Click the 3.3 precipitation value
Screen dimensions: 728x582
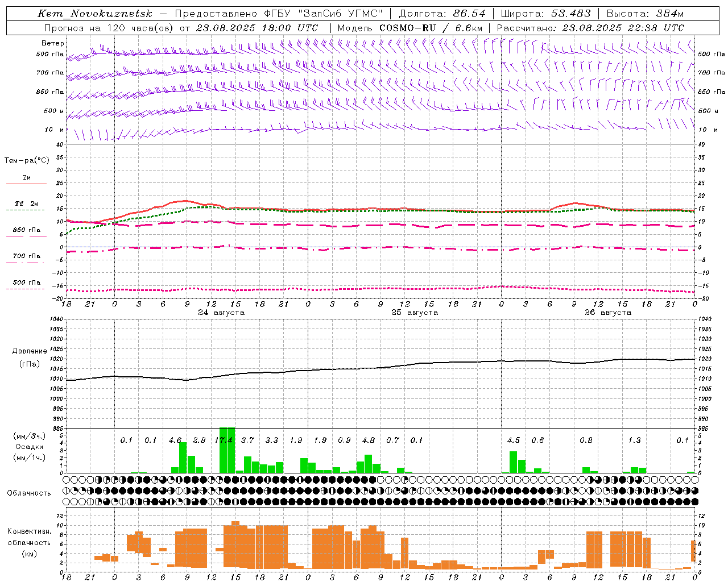pyautogui.click(x=272, y=440)
